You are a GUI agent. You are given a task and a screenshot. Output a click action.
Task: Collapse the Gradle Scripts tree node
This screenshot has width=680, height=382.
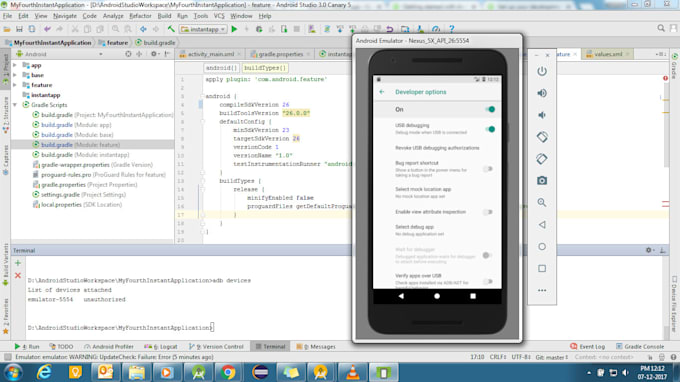(x=15, y=105)
